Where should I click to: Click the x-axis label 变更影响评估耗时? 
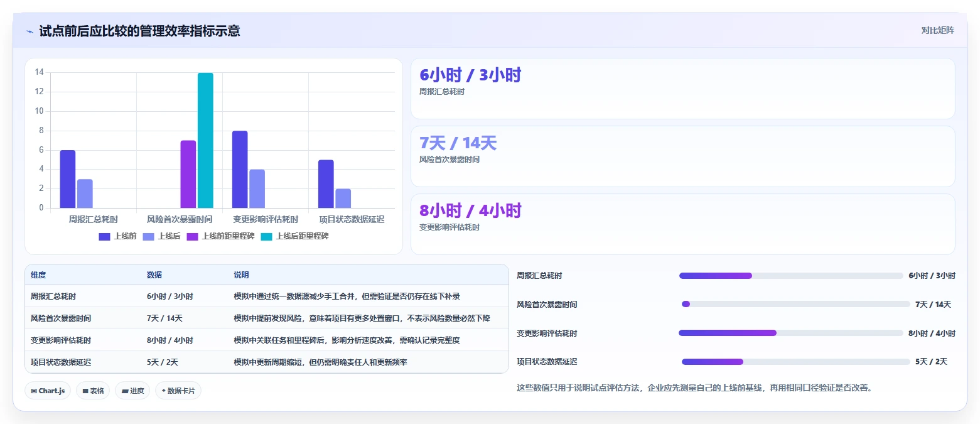click(x=266, y=219)
